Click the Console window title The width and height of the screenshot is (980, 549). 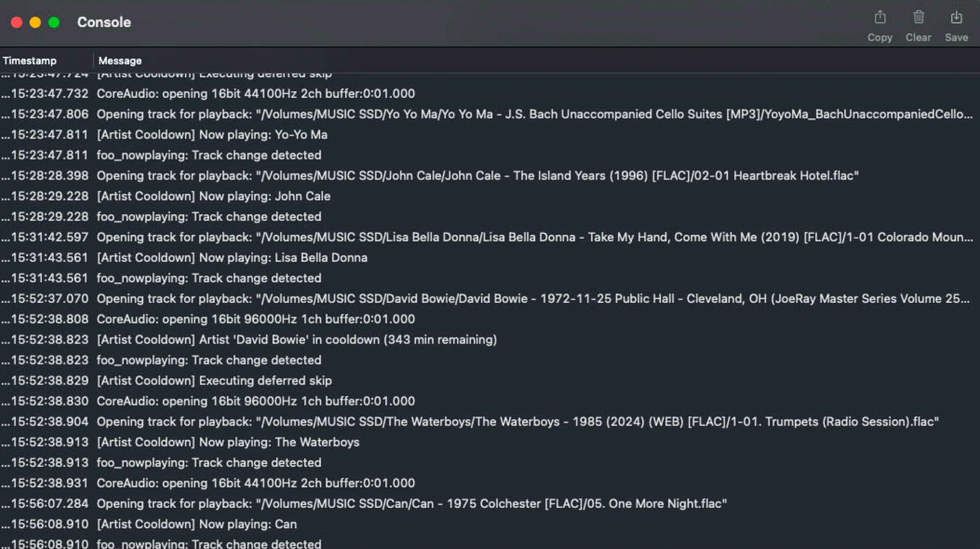click(x=104, y=22)
